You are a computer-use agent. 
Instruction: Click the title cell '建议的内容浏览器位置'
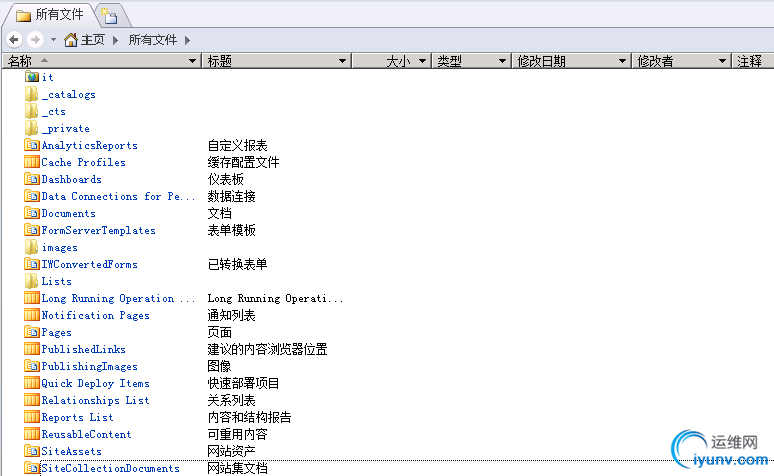point(267,350)
